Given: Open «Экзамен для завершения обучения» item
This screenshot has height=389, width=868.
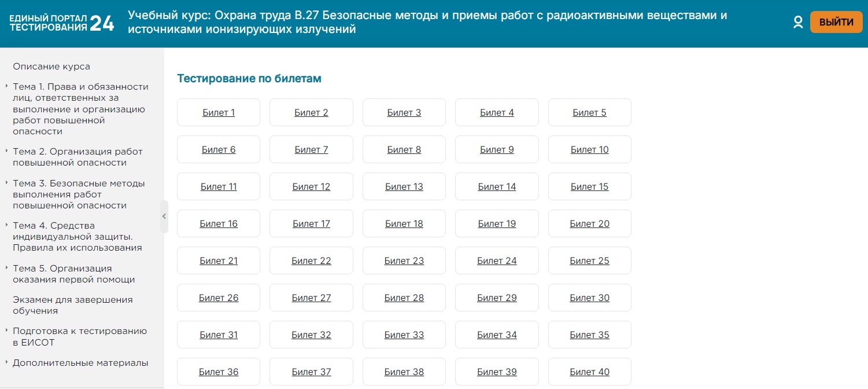Looking at the screenshot, I should tap(73, 305).
